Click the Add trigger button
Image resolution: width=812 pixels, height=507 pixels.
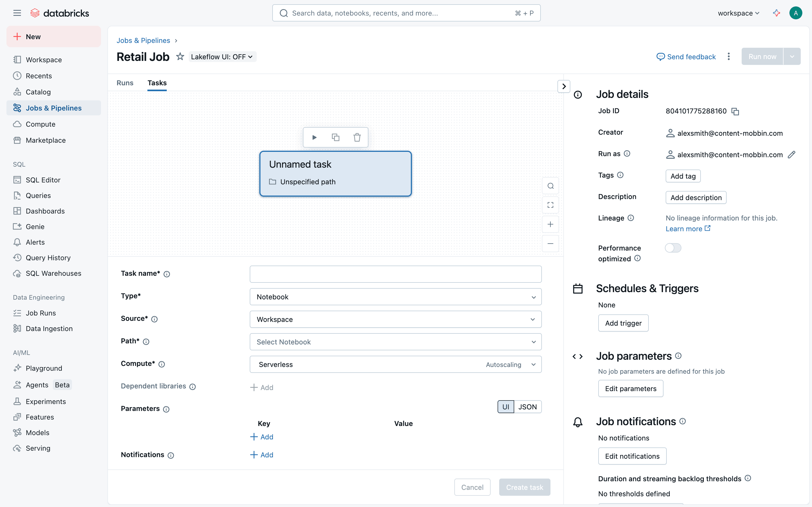[x=623, y=323]
